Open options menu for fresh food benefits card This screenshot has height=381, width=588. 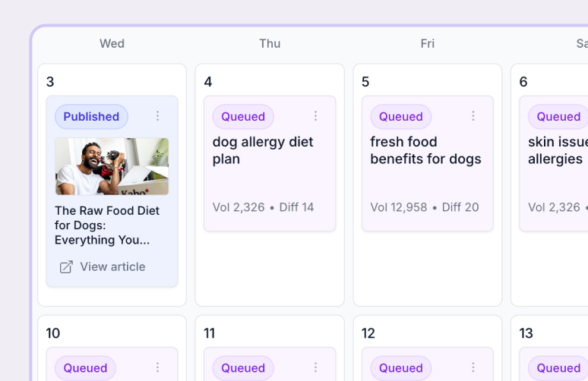[x=473, y=116]
